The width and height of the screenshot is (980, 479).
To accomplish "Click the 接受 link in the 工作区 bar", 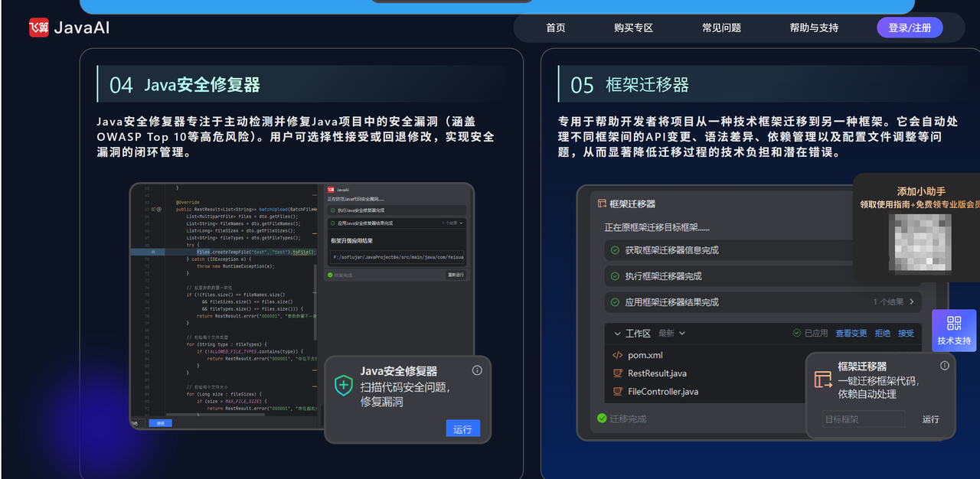I will [906, 334].
